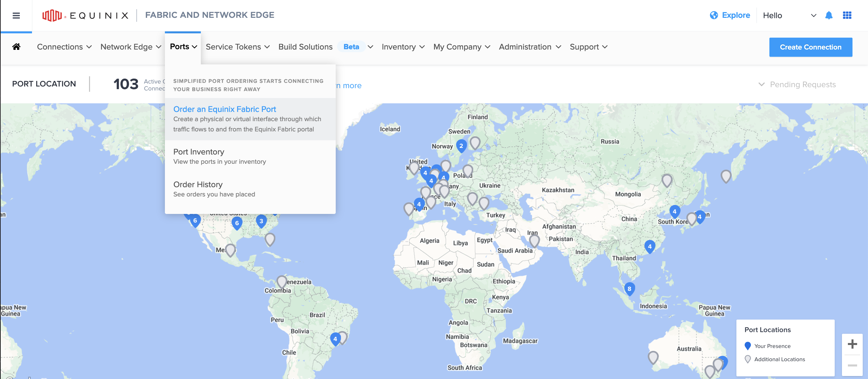Open Port Inventory from the menu
The width and height of the screenshot is (868, 379).
[x=250, y=156]
